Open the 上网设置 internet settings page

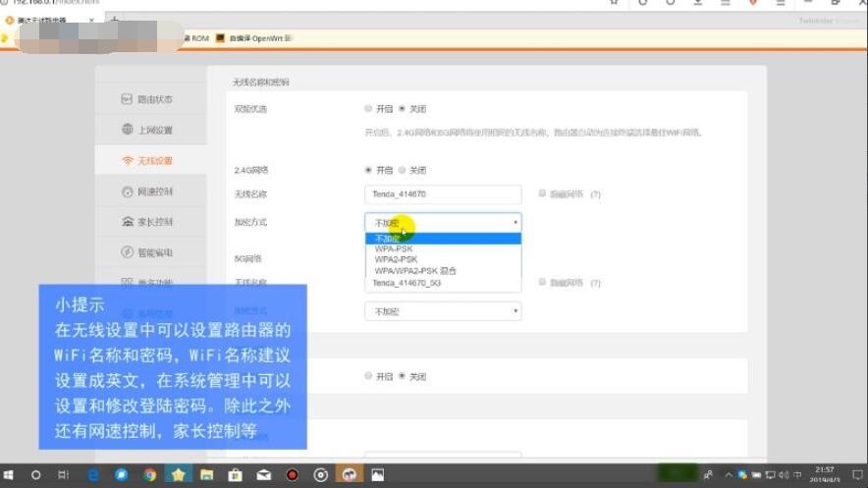[x=146, y=130]
